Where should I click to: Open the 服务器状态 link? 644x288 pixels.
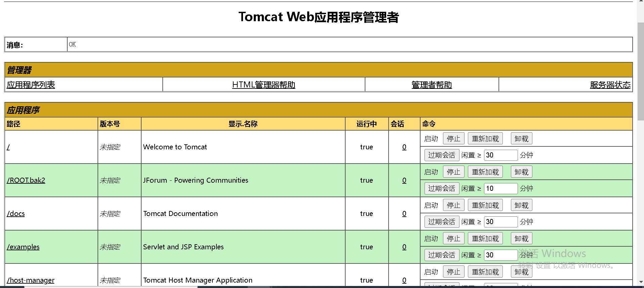click(610, 85)
